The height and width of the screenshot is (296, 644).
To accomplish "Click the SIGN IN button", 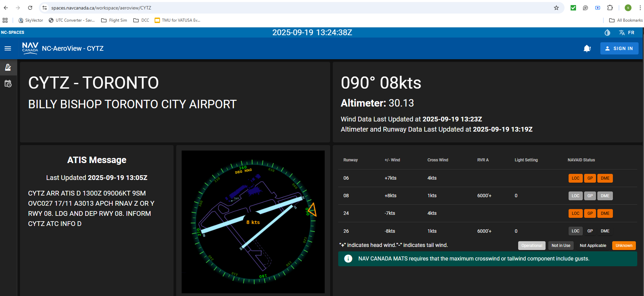I will 619,48.
